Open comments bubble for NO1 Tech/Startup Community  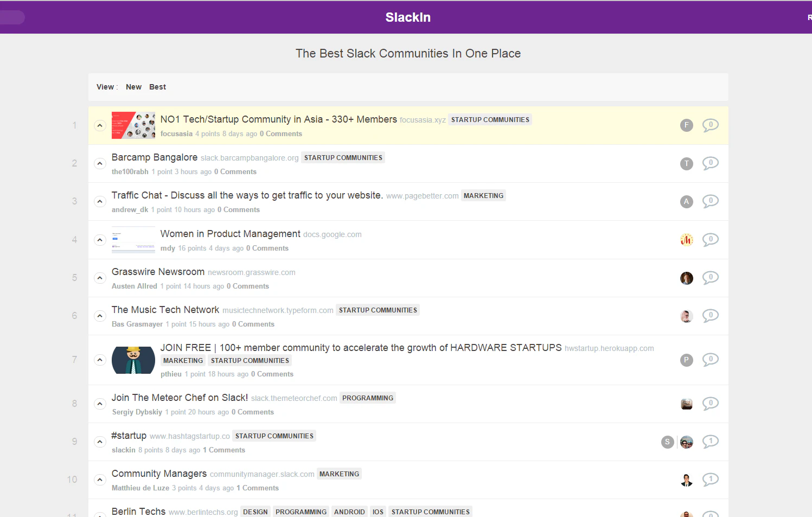(x=711, y=125)
